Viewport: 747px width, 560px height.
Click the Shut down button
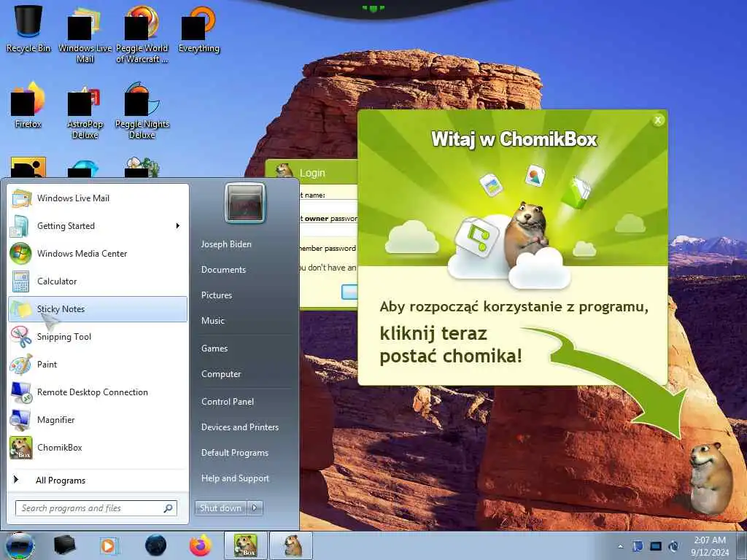click(220, 508)
